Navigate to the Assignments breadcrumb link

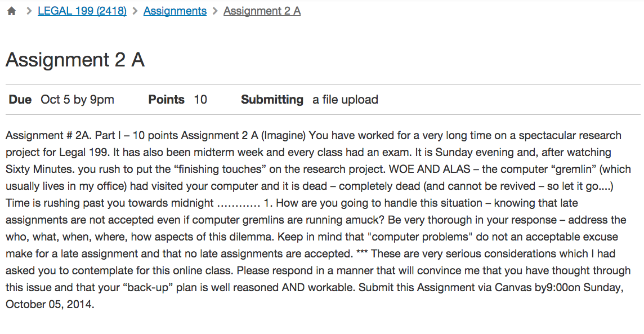coord(175,11)
